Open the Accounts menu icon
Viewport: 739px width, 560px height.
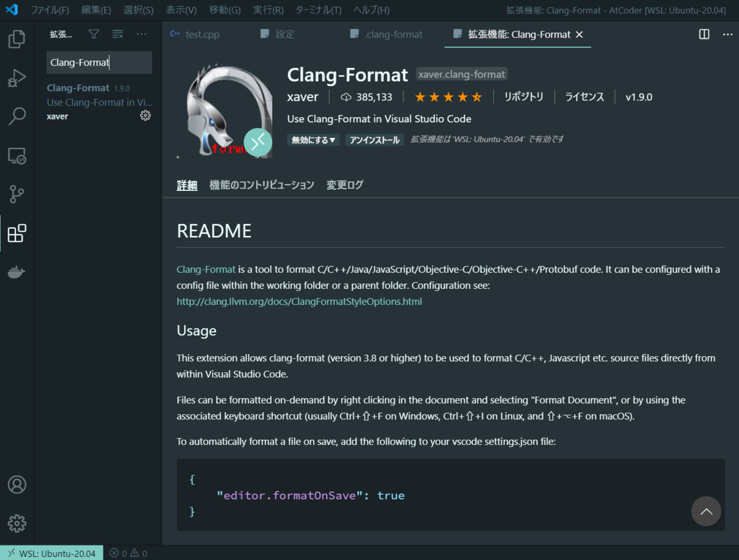(17, 485)
